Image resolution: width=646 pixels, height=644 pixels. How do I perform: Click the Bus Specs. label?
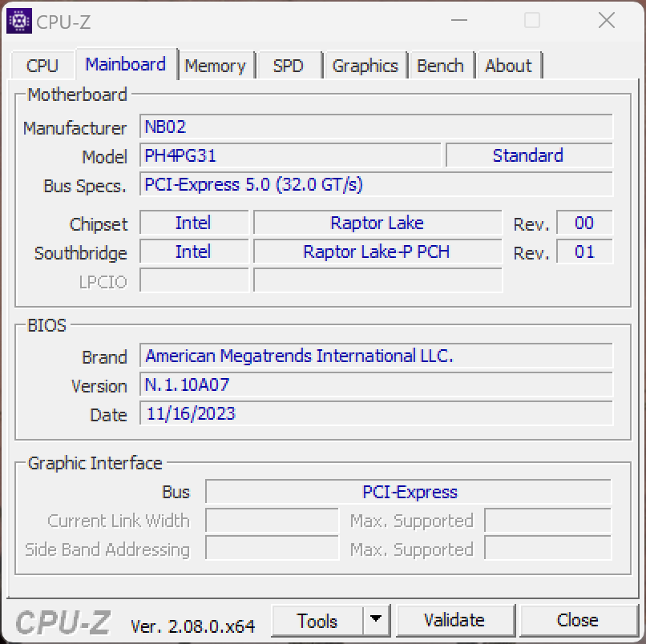(x=84, y=186)
